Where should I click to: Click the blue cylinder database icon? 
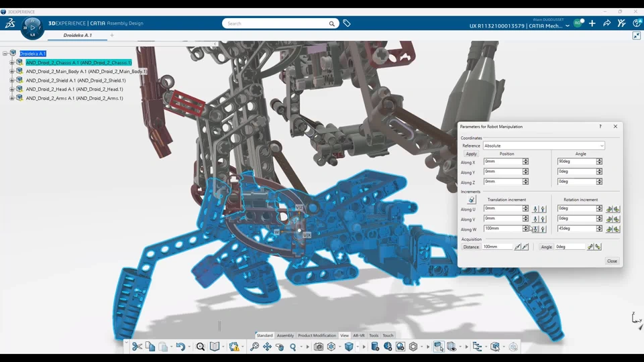(x=375, y=347)
